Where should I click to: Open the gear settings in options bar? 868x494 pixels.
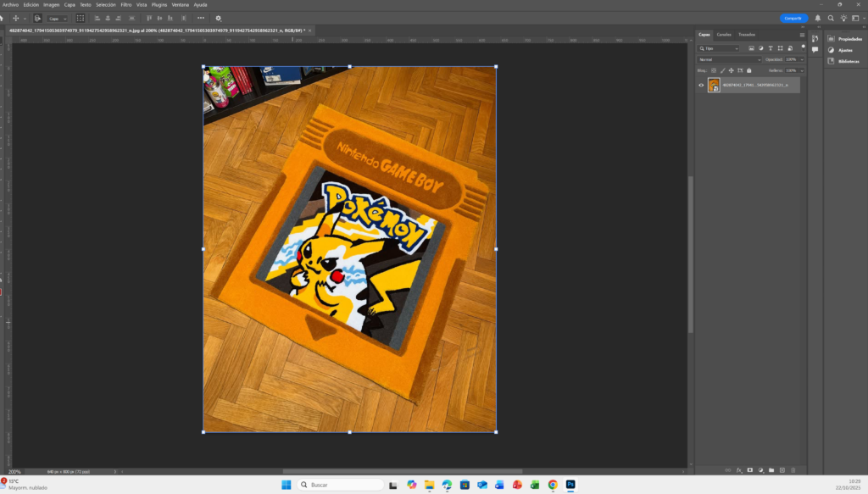coord(218,18)
